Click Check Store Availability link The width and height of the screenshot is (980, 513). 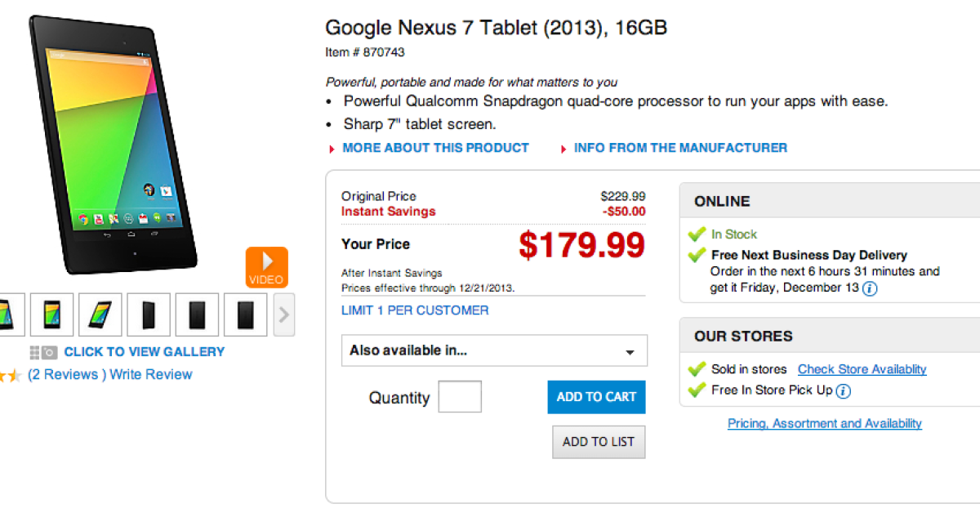(x=862, y=369)
